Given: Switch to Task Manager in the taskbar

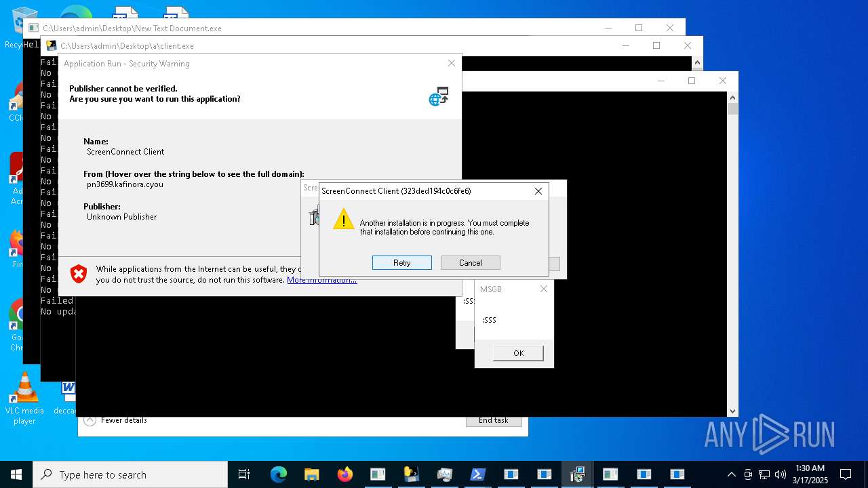Looking at the screenshot, I should pos(444,474).
